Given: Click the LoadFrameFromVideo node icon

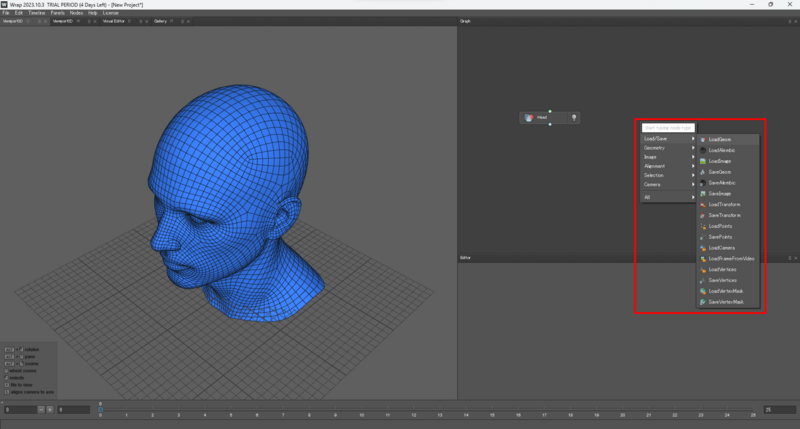Looking at the screenshot, I should click(703, 259).
